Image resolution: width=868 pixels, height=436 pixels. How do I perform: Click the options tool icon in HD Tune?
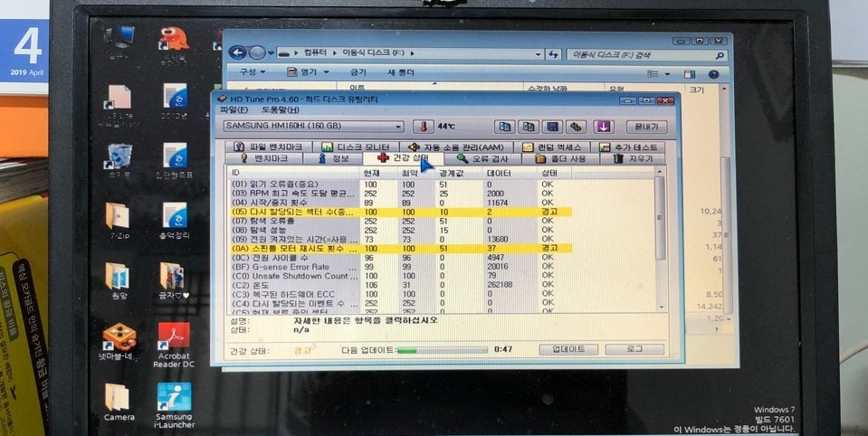pyautogui.click(x=577, y=127)
